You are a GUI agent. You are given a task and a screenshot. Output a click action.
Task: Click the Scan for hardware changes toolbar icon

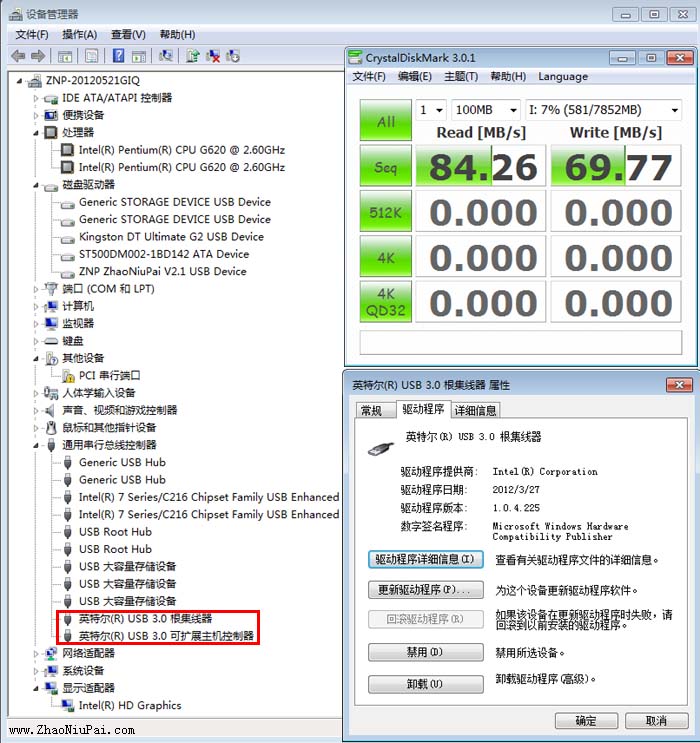coord(165,56)
